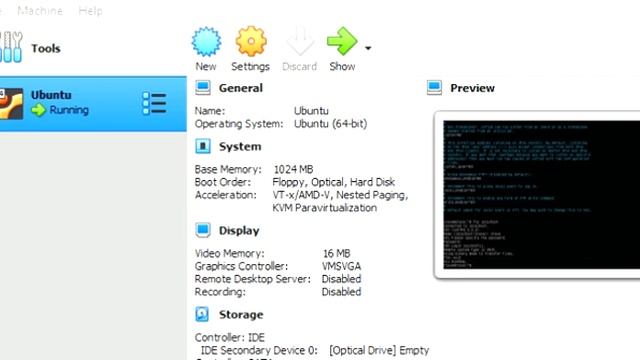
Task: Click 'VT-x/AMD-V, Nested Paging,' acceleration text
Action: [x=340, y=195]
